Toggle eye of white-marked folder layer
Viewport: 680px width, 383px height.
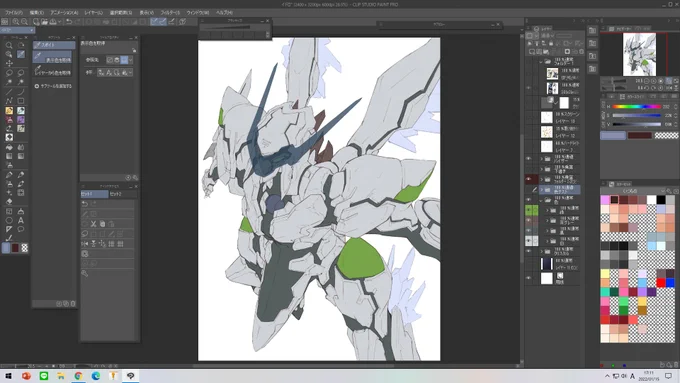(x=528, y=241)
